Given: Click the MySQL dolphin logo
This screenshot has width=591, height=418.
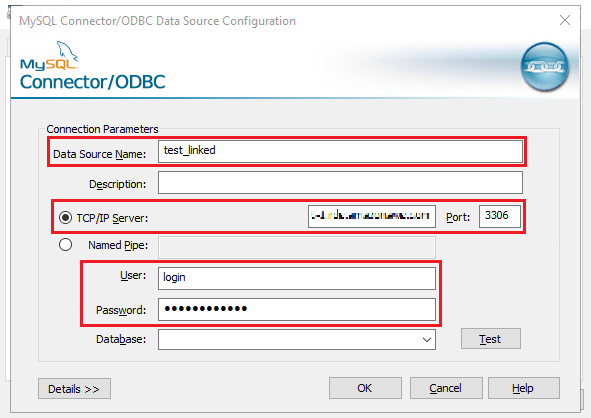Looking at the screenshot, I should 49,56.
